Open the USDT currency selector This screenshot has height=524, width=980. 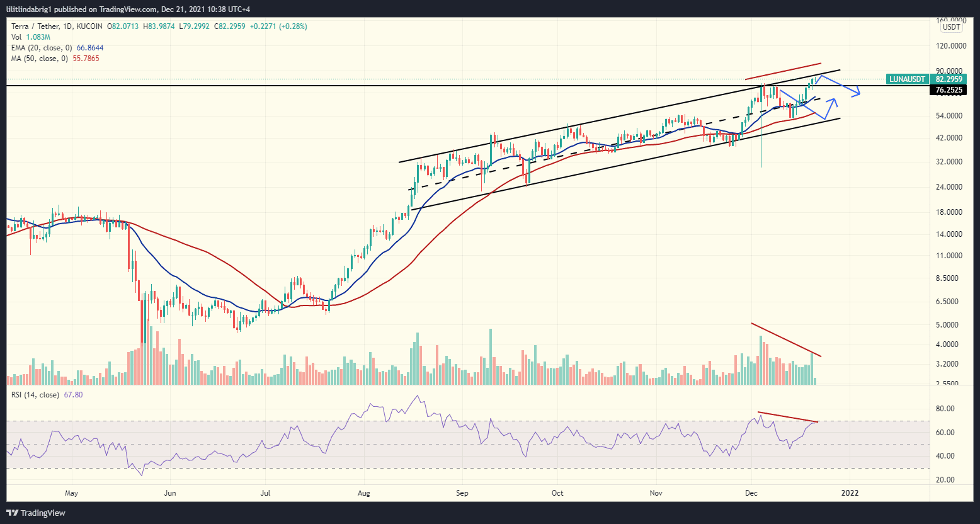pos(950,27)
